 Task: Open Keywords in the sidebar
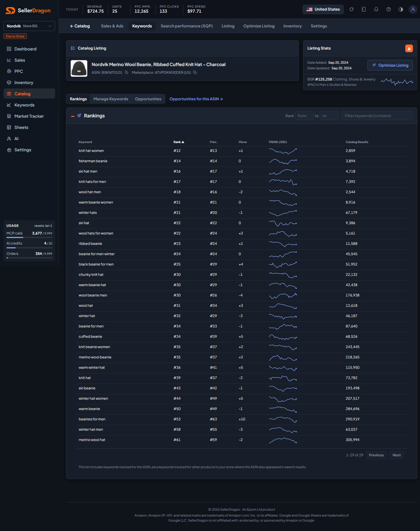[x=29, y=105]
